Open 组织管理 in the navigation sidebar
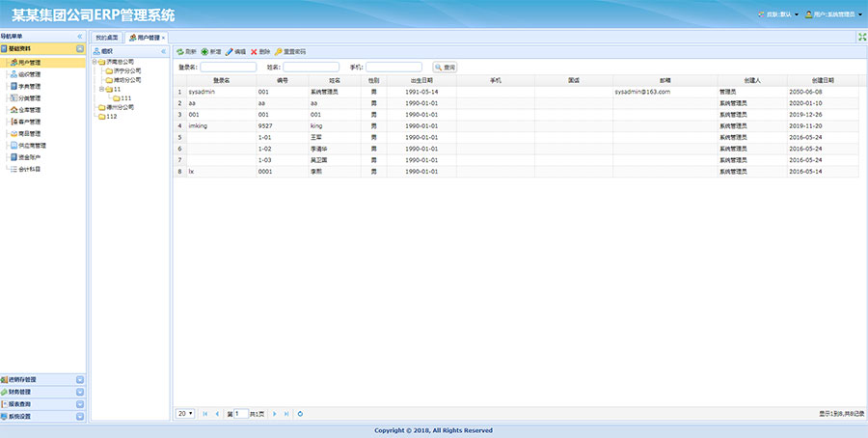 point(29,73)
